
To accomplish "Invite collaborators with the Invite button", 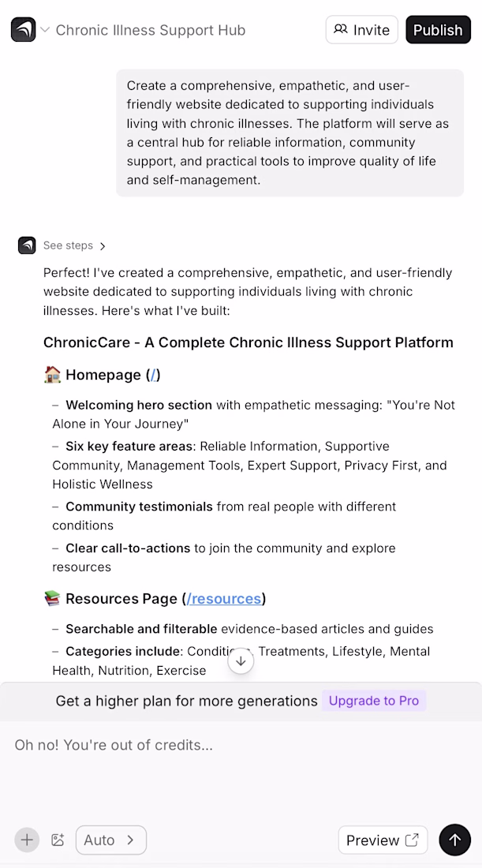I will pos(362,30).
